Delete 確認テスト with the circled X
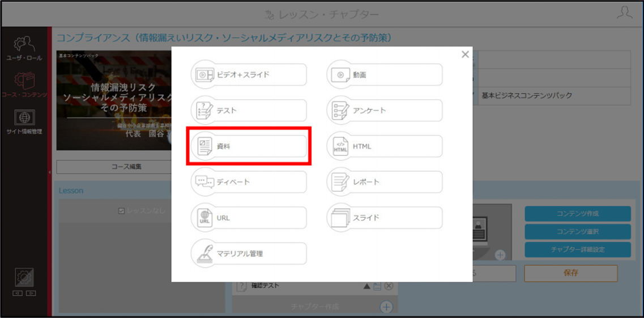This screenshot has width=644, height=318. pos(389,286)
